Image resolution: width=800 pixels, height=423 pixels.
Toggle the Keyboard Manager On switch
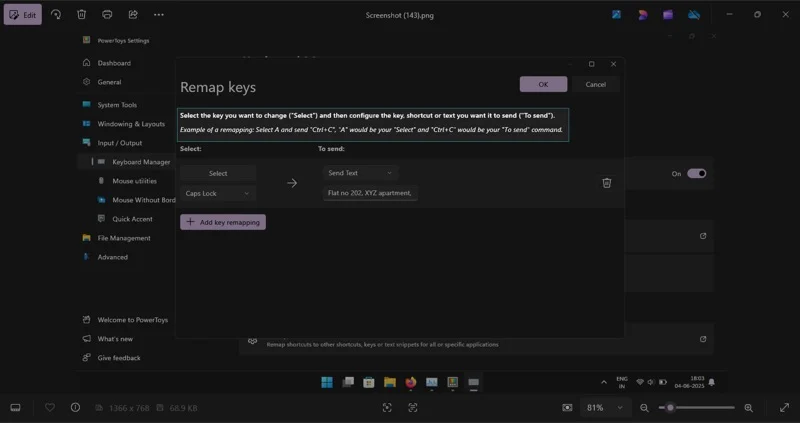click(696, 173)
